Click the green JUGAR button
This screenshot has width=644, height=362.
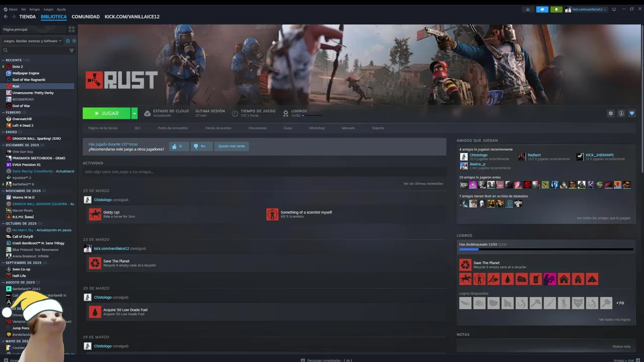(107, 114)
